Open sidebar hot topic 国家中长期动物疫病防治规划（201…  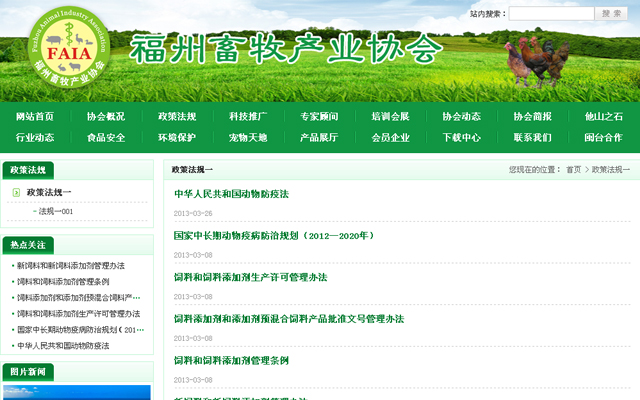[x=80, y=329]
